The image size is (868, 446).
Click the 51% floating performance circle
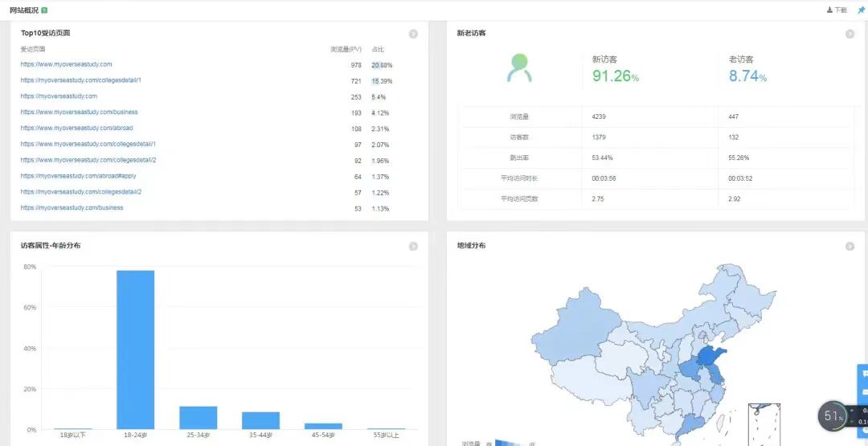click(832, 415)
